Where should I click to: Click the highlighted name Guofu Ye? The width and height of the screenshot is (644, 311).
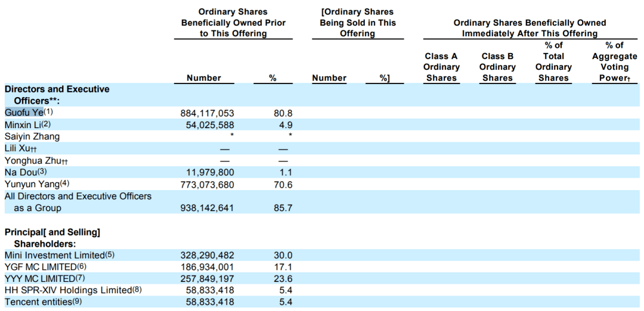[24, 112]
